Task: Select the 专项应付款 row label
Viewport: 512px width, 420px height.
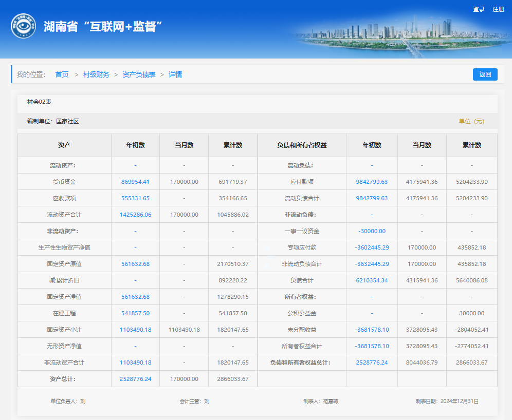Action: [x=302, y=247]
